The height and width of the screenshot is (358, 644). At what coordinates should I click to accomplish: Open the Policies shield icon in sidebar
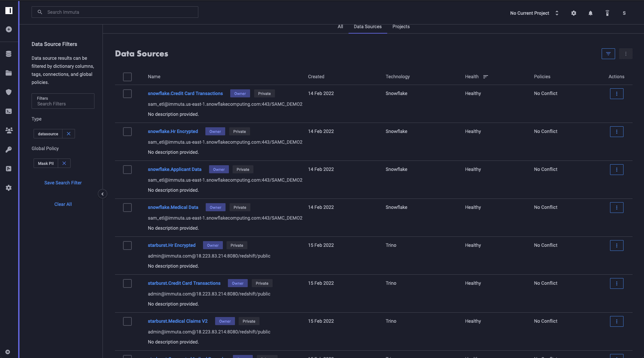[9, 92]
